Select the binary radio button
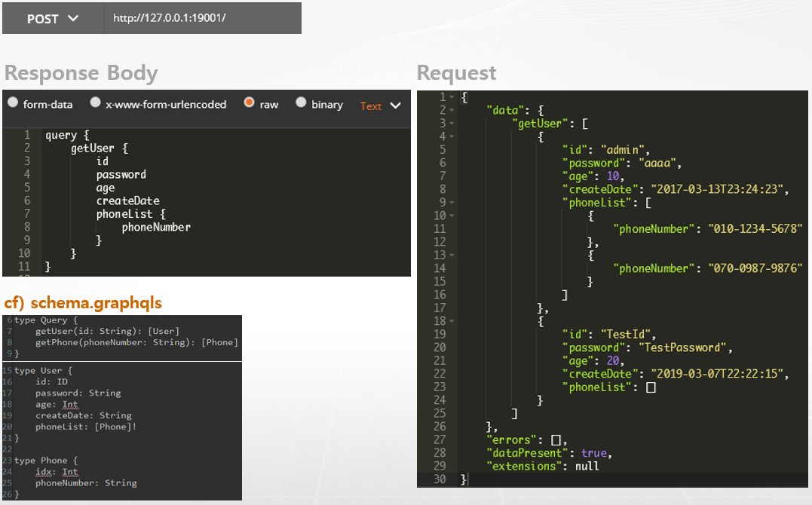This screenshot has height=505, width=812. click(x=301, y=103)
